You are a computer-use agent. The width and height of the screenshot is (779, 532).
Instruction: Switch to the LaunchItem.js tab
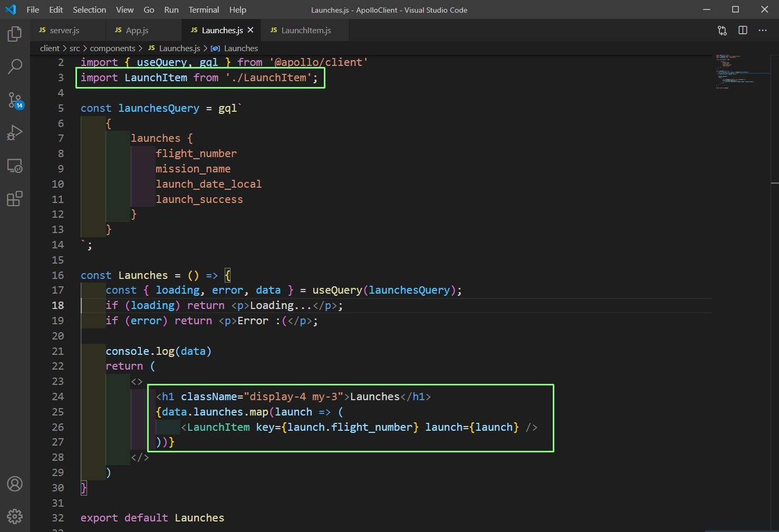305,30
